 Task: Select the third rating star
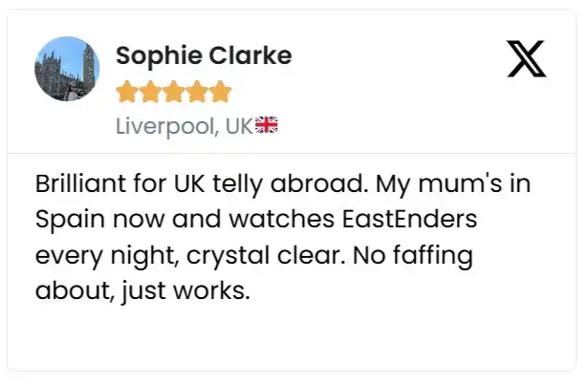[x=173, y=93]
